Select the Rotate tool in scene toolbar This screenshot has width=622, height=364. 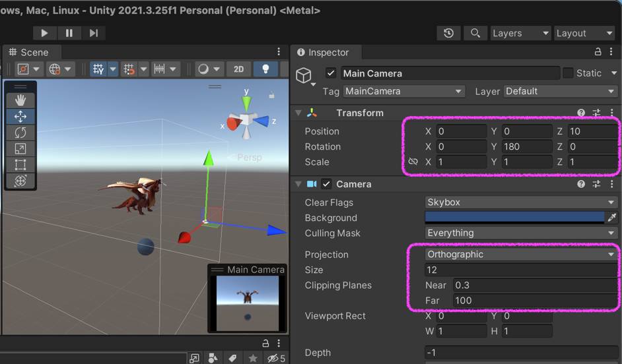20,133
